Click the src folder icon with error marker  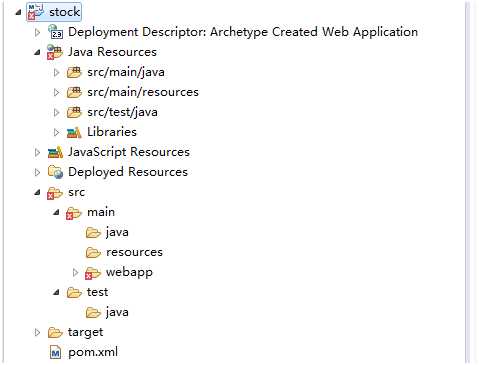pyautogui.click(x=55, y=193)
